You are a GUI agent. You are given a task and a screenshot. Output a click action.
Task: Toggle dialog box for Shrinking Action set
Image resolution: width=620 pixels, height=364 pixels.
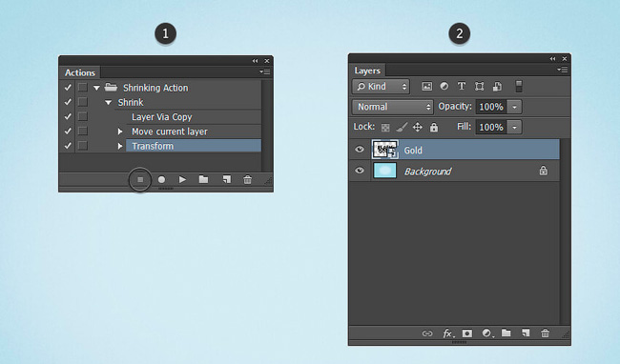(82, 88)
